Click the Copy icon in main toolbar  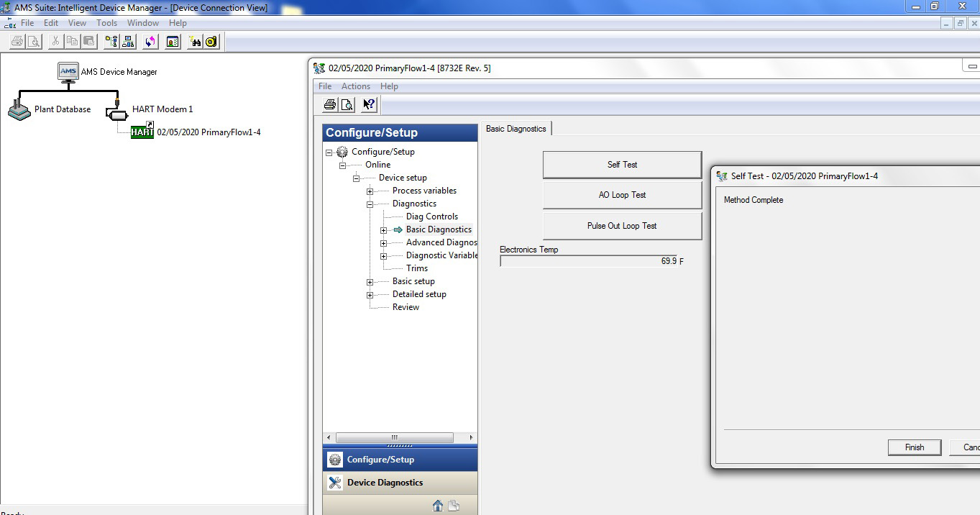[x=72, y=42]
